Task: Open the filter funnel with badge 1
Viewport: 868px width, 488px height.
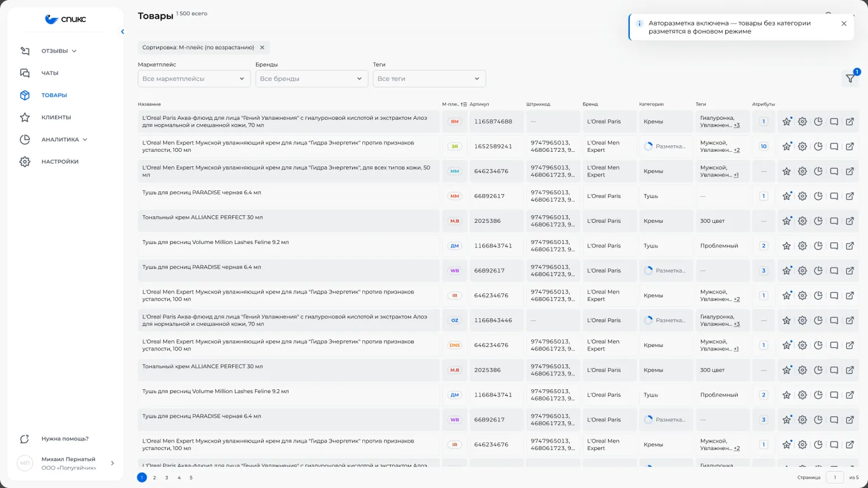Action: coord(851,78)
